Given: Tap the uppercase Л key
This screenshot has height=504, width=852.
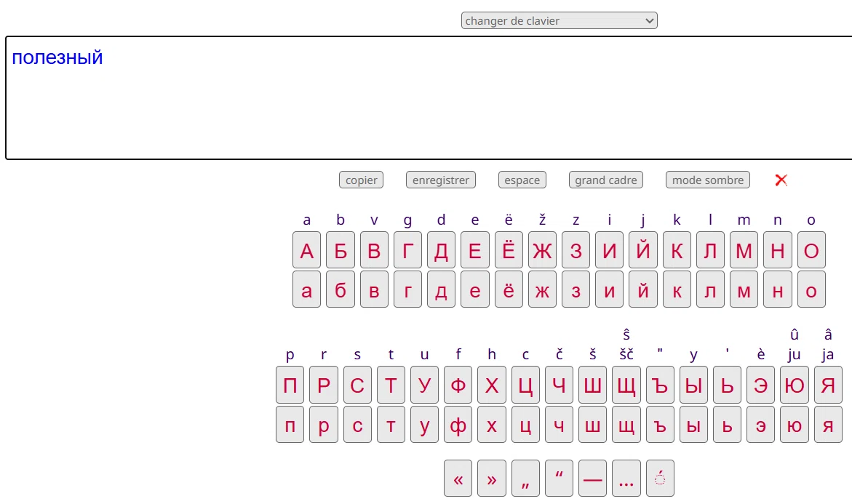Looking at the screenshot, I should click(710, 250).
